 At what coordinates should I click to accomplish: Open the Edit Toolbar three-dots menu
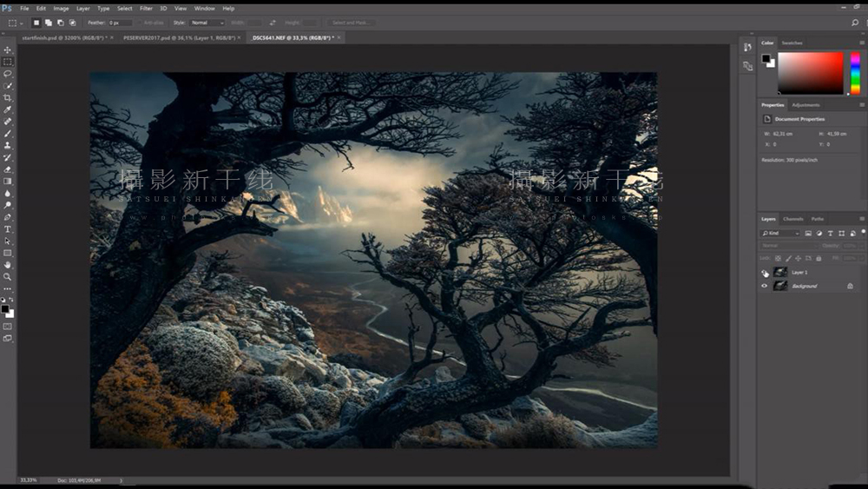[8, 288]
